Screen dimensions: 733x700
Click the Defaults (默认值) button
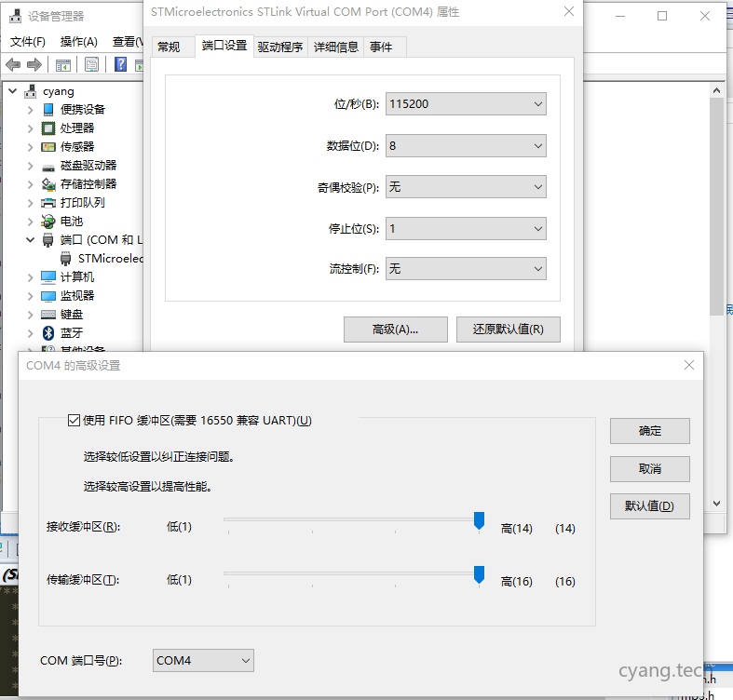[650, 506]
